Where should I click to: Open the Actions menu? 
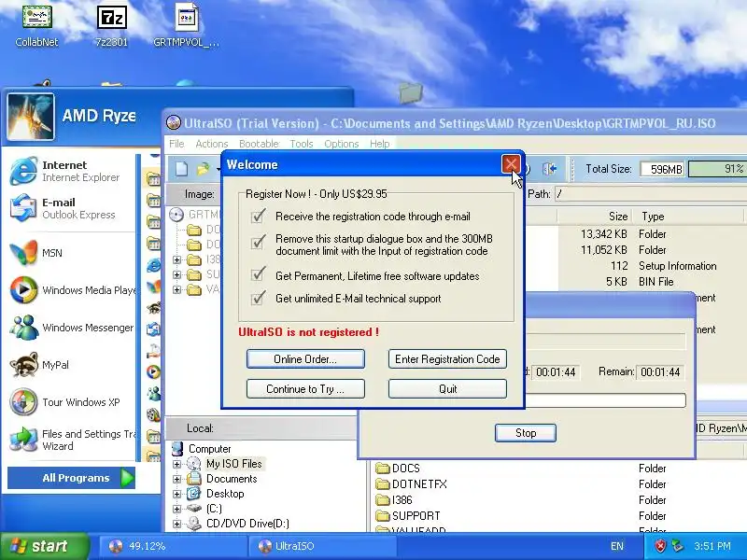[x=212, y=144]
